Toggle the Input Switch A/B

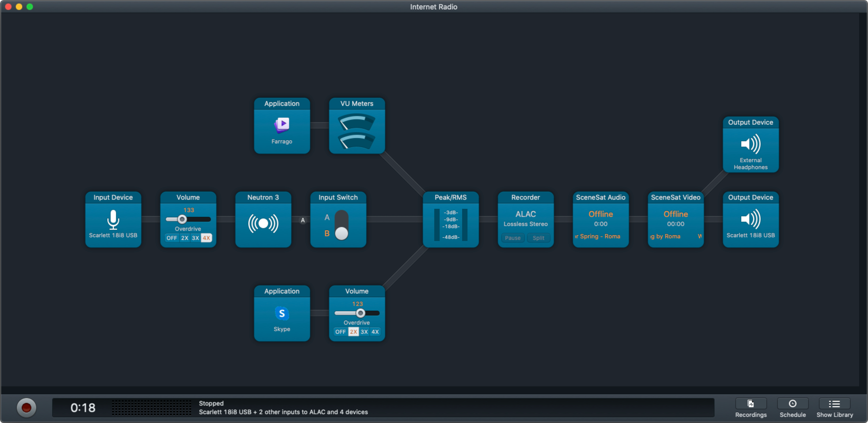tap(341, 225)
